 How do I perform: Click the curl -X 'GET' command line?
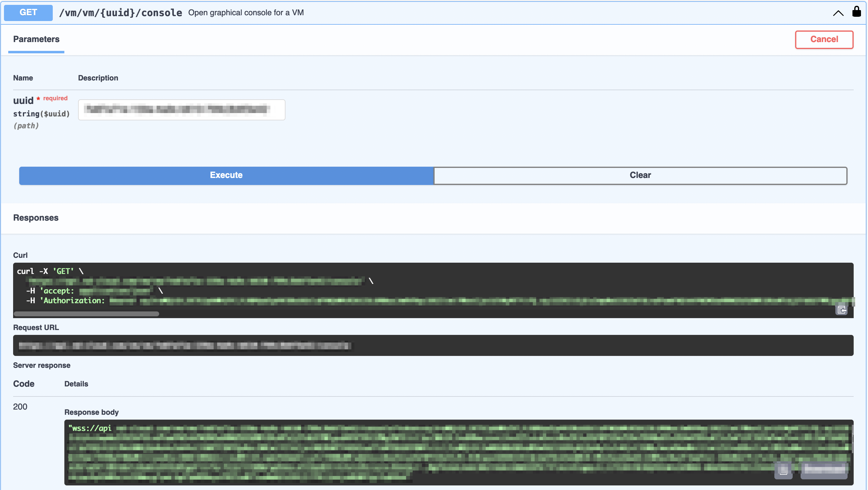click(x=50, y=271)
